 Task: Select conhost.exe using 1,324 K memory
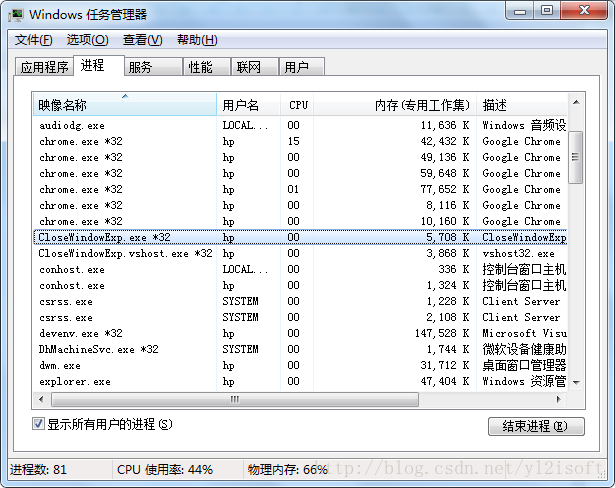click(300, 286)
